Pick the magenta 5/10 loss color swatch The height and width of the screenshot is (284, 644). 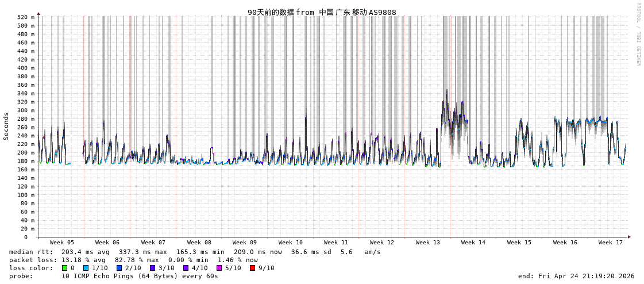(x=219, y=268)
